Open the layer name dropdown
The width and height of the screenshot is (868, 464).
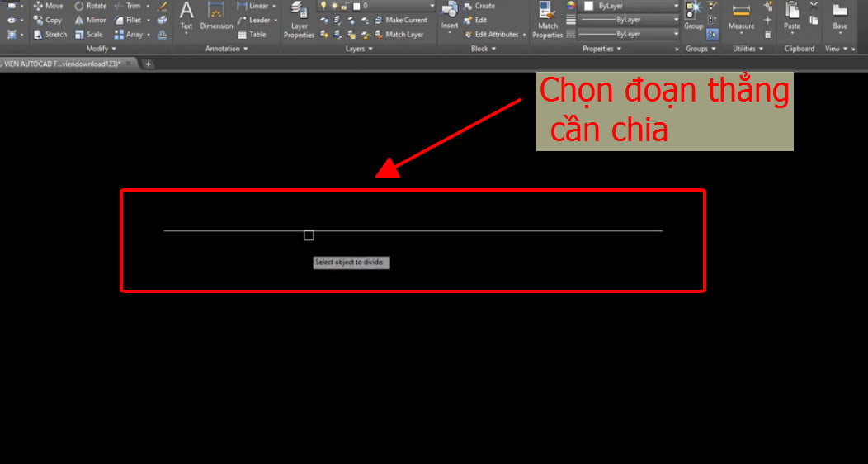[x=432, y=6]
